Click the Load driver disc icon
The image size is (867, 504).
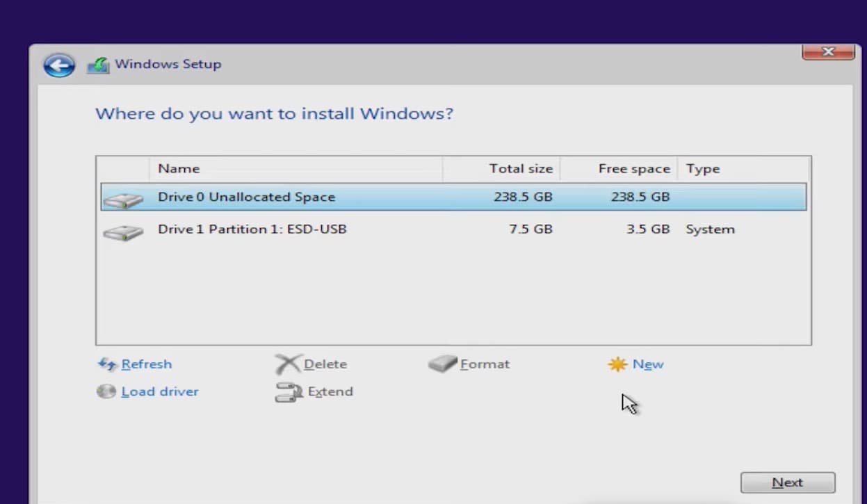(106, 391)
